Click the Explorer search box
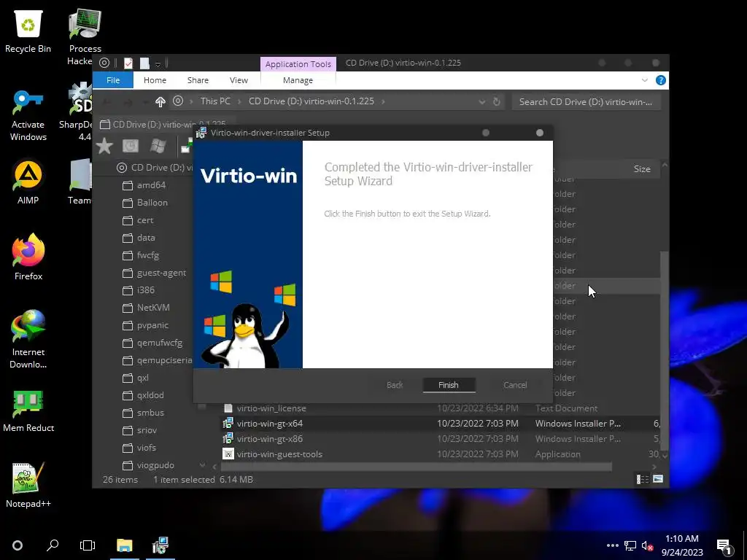 click(x=586, y=102)
